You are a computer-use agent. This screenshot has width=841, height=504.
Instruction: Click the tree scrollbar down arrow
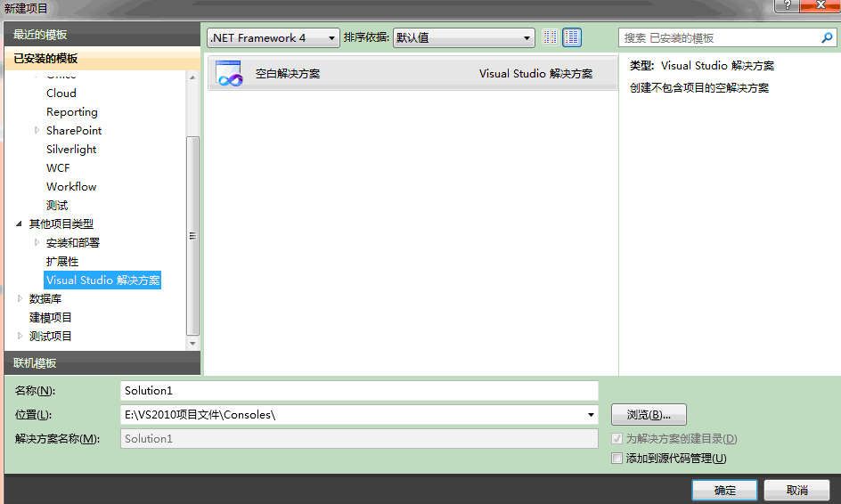coord(192,343)
